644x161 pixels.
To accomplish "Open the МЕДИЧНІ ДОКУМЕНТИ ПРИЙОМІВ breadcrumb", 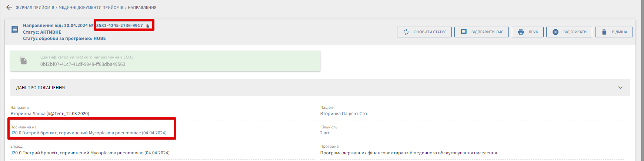I will click(91, 7).
